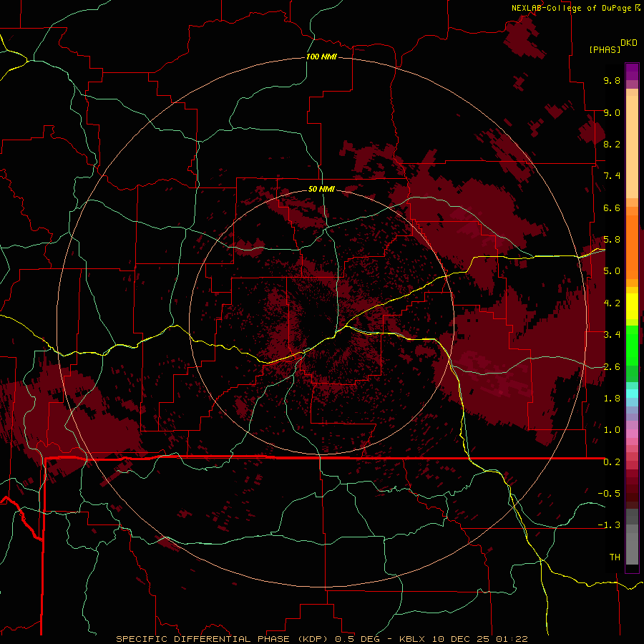Click the peach segment of the color bar
The image size is (644, 644).
click(x=632, y=147)
